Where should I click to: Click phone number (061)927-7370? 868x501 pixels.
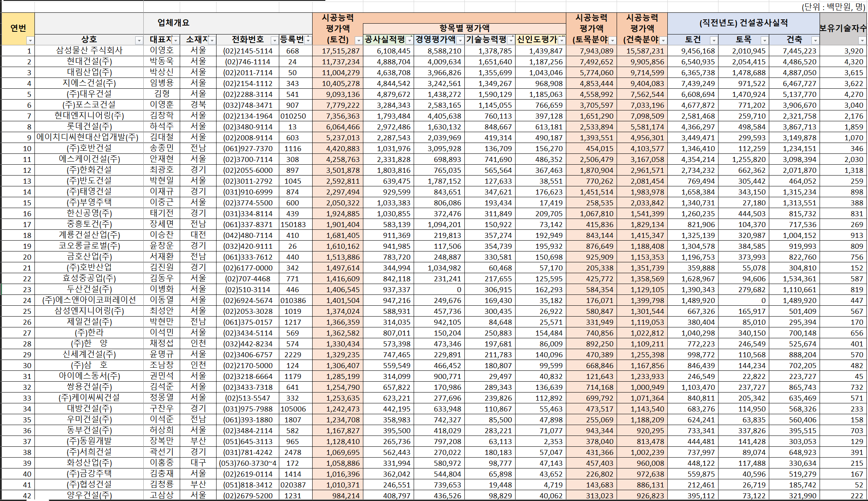point(248,148)
